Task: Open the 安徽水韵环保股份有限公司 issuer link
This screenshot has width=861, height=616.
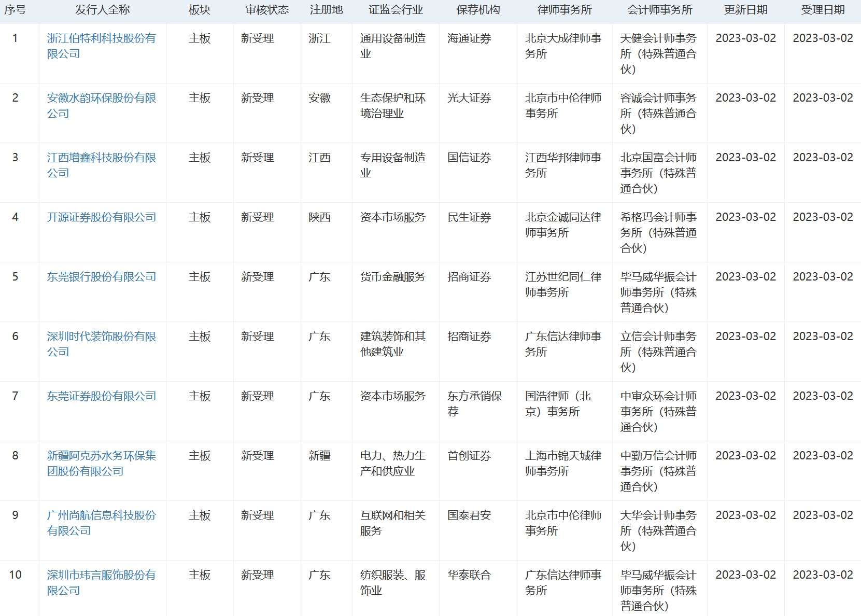Action: [101, 106]
